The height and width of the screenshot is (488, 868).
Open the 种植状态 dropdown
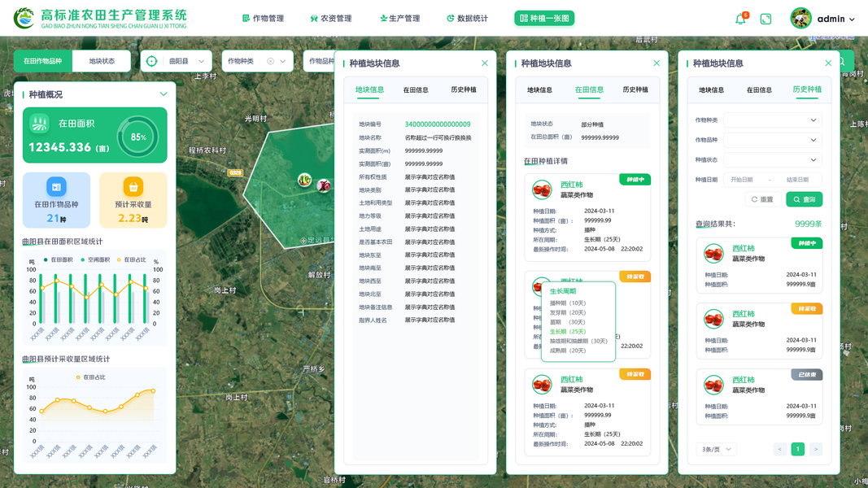pos(773,160)
